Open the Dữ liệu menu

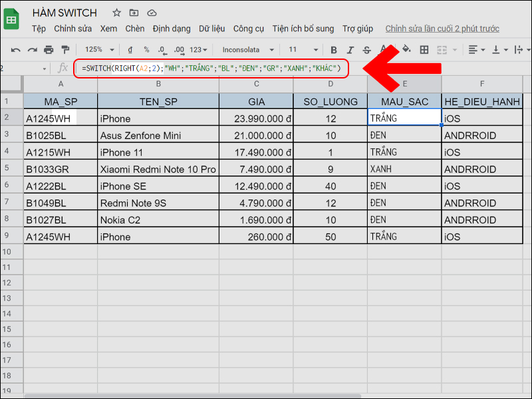pos(211,29)
